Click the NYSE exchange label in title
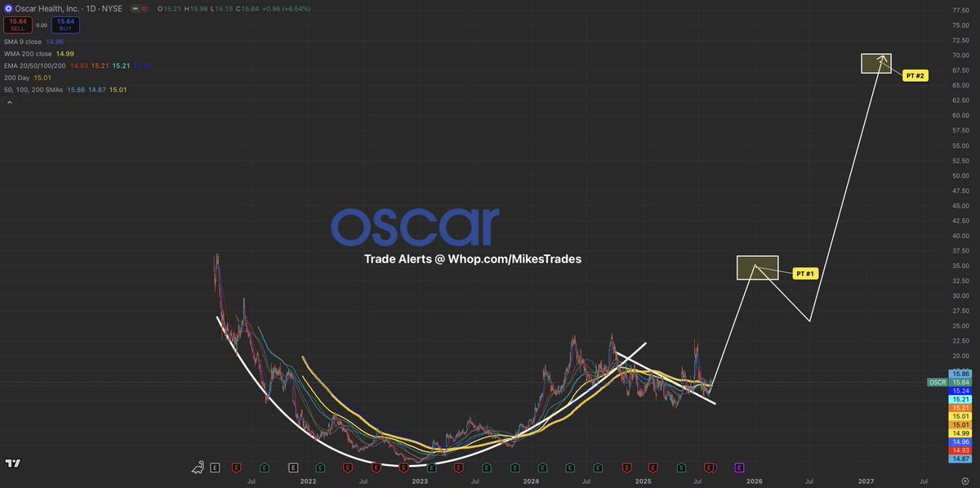This screenshot has height=488, width=980. click(111, 8)
